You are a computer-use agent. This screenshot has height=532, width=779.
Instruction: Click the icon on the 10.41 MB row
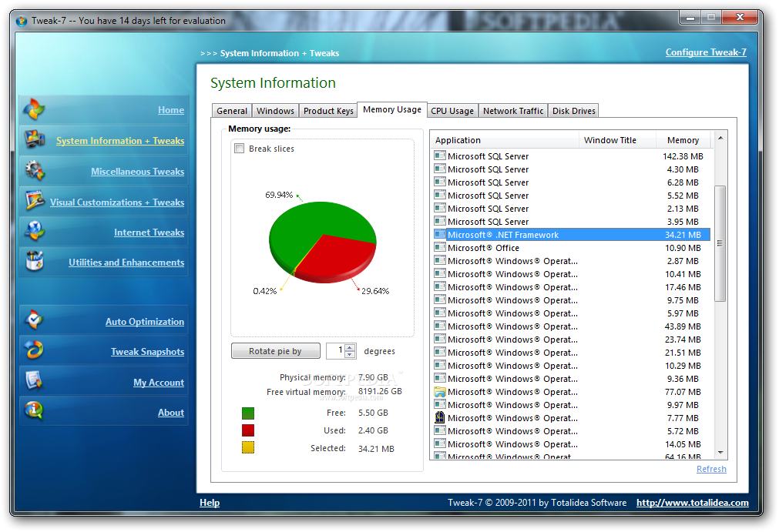coord(440,273)
